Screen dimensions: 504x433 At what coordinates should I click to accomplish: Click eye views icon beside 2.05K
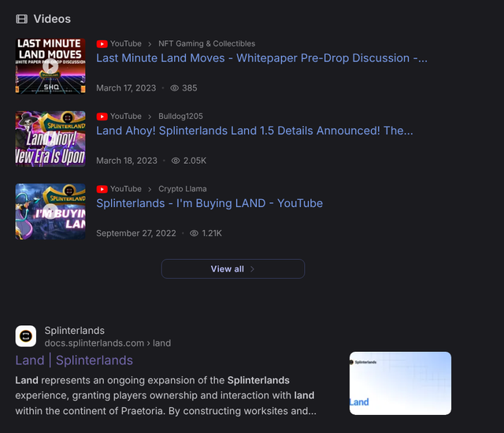click(x=176, y=161)
